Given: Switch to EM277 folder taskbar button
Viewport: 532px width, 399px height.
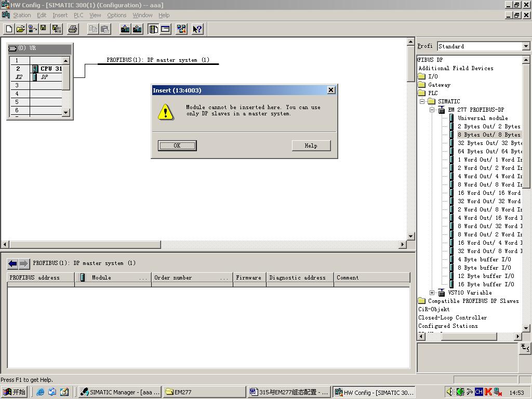Looking at the screenshot, I should click(x=204, y=392).
